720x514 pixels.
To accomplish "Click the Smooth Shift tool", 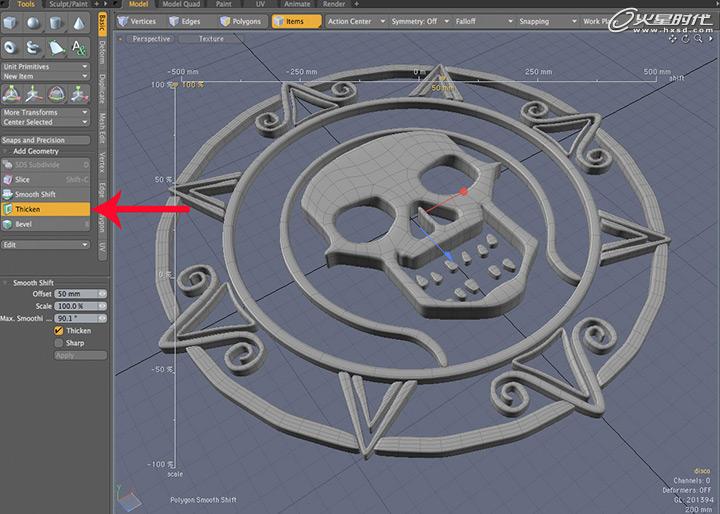I will point(45,194).
